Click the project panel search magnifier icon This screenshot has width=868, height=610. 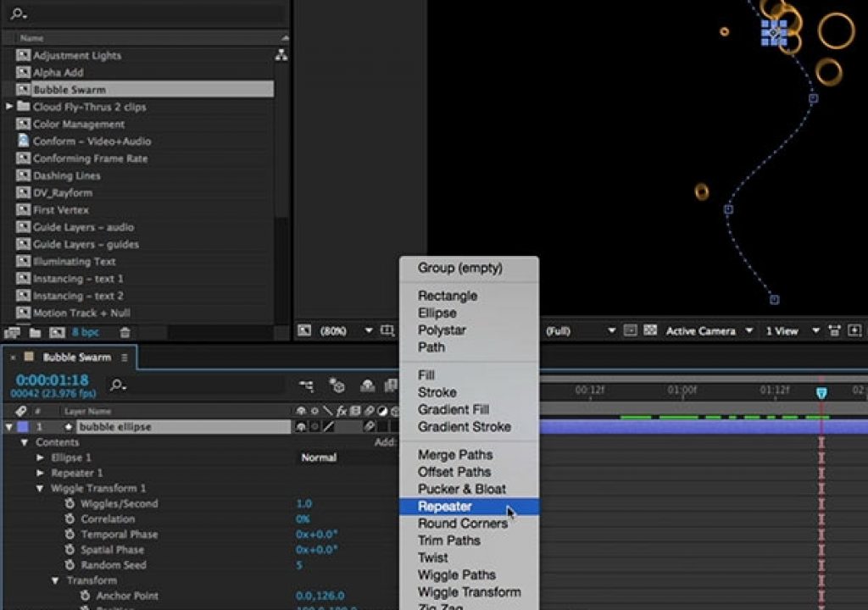click(19, 14)
